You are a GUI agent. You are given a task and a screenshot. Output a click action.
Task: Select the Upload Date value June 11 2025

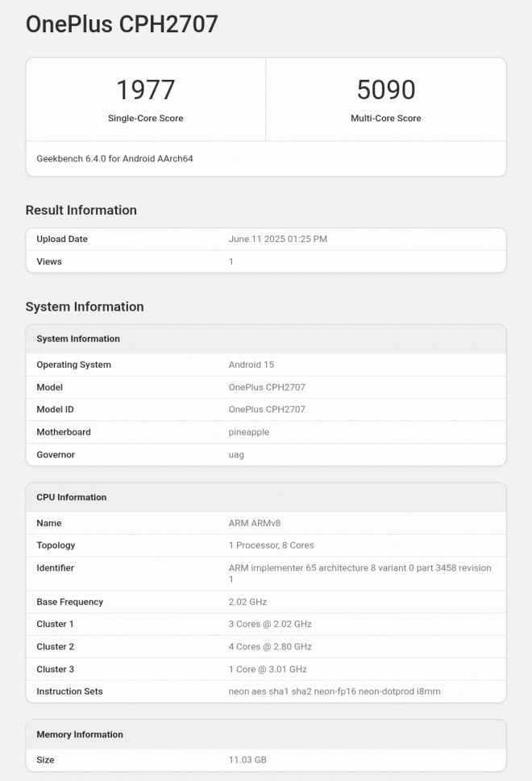[277, 240]
